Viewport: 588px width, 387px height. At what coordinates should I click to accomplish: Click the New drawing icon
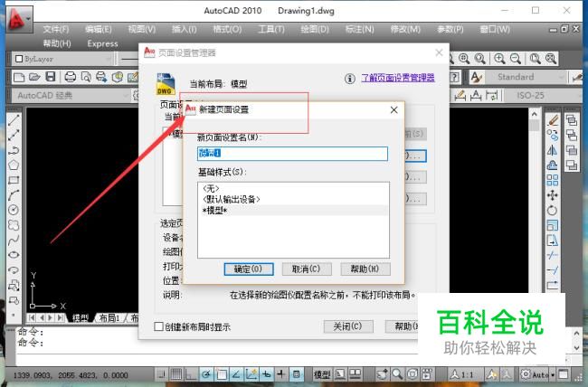19,77
